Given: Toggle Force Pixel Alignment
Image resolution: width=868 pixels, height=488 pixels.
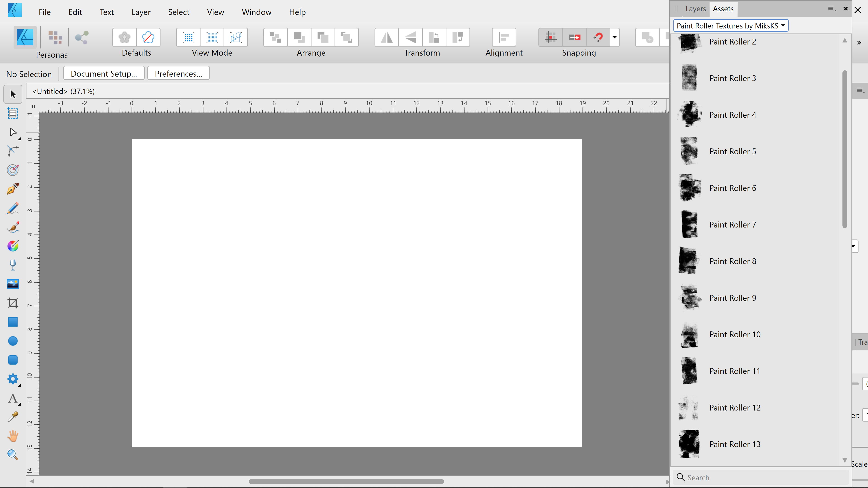Looking at the screenshot, I should point(551,37).
